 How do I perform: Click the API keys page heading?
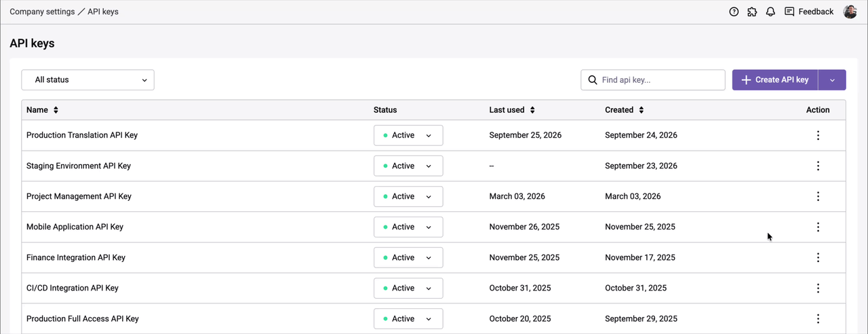[x=32, y=43]
